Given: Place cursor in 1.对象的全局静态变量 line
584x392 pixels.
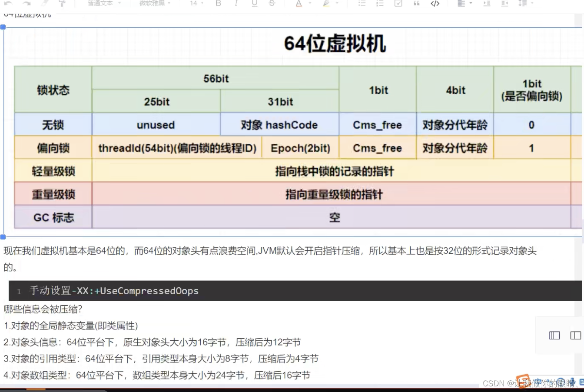Looking at the screenshot, I should [71, 326].
